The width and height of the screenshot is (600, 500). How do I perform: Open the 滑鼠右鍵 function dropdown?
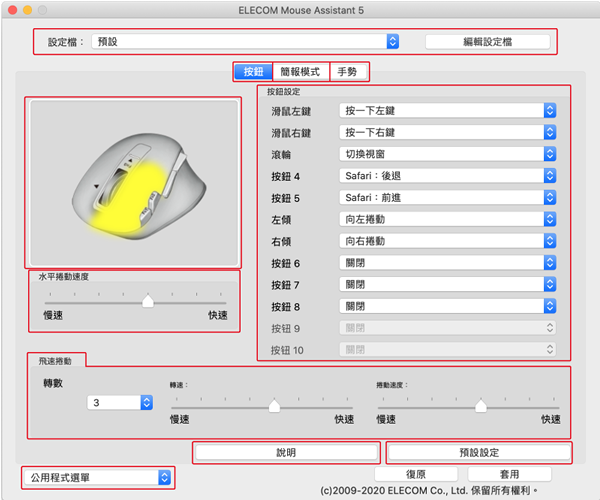pos(447,132)
